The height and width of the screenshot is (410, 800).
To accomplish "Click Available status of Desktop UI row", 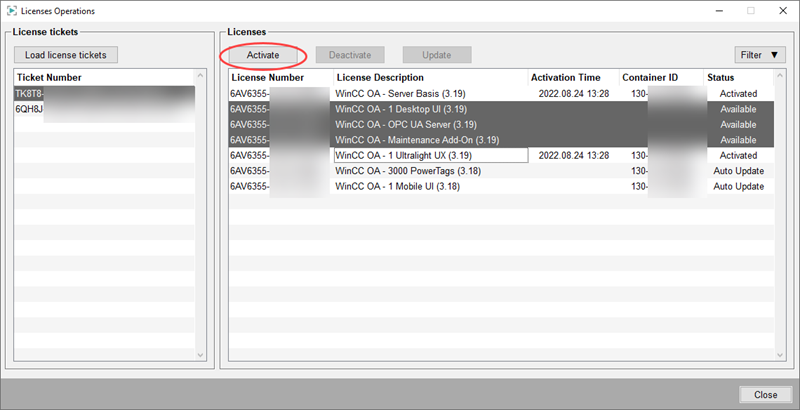I will (x=738, y=109).
